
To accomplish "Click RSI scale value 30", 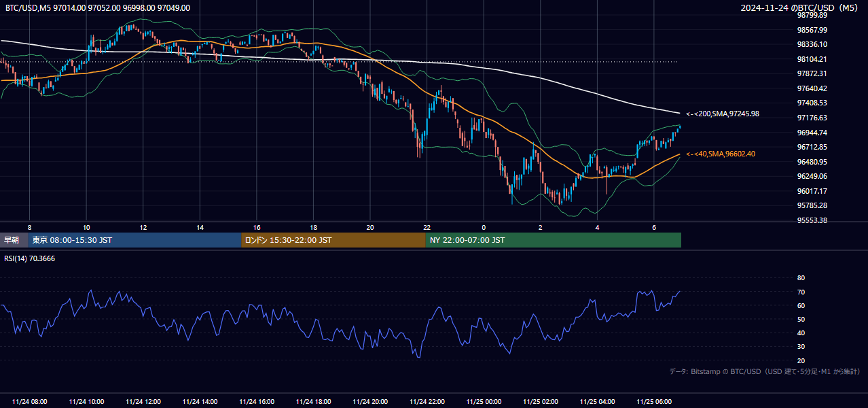I will pos(801,347).
